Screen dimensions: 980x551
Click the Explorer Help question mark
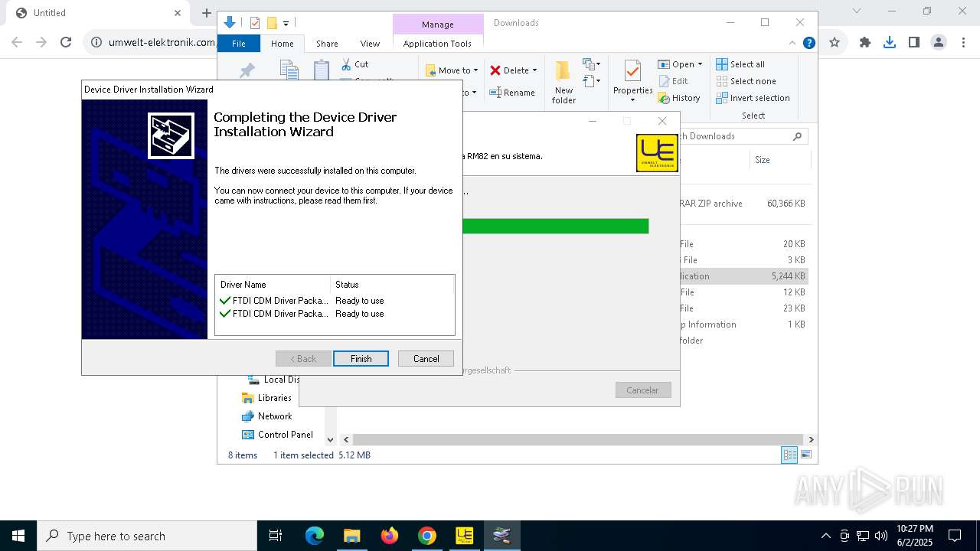808,44
